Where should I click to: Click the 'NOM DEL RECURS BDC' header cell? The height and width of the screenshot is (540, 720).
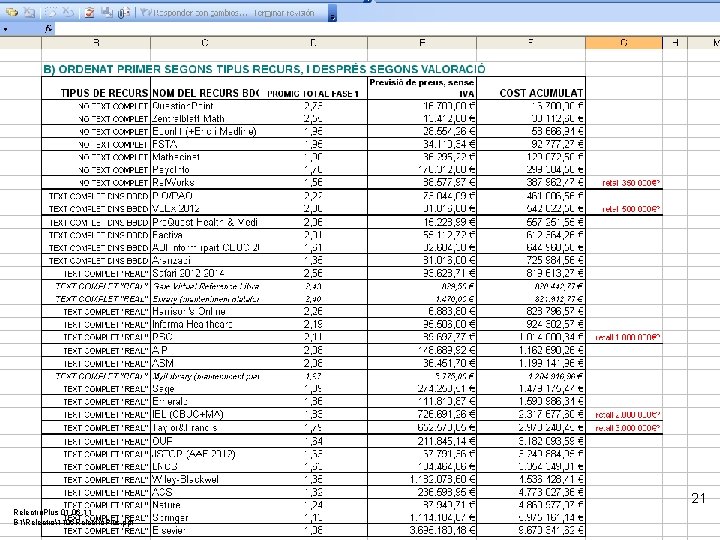205,88
